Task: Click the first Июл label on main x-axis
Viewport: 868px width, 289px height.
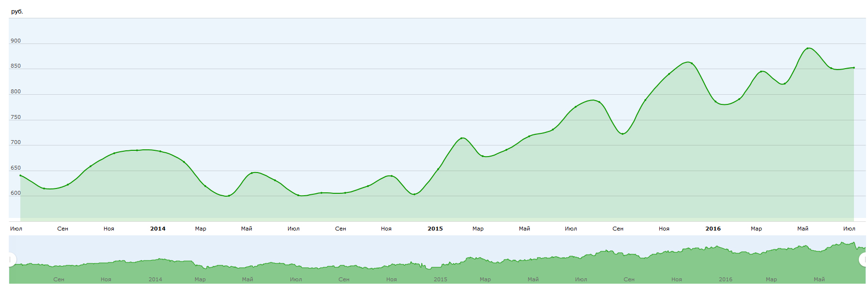Action: pos(16,229)
